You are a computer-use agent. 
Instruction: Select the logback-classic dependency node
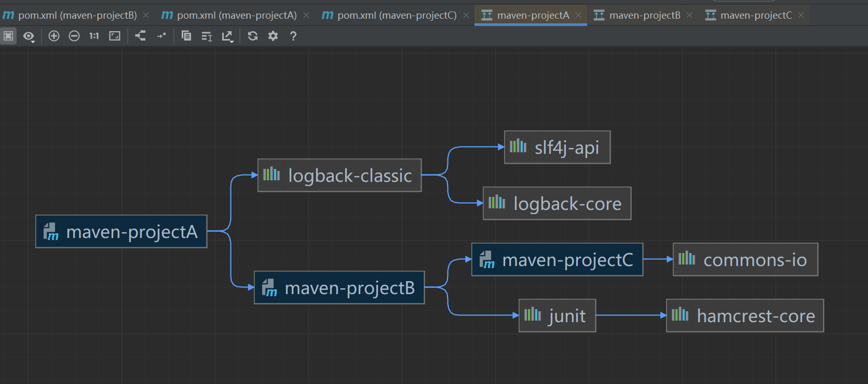(340, 175)
